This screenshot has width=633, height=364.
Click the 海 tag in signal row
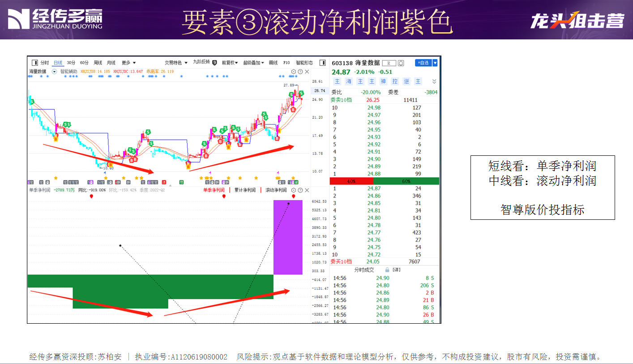[x=349, y=81]
